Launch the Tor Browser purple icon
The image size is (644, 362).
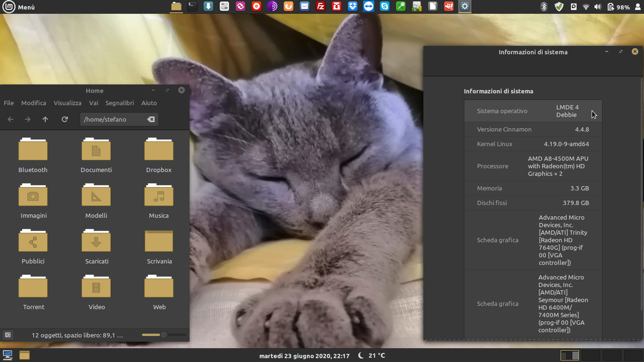pos(272,7)
